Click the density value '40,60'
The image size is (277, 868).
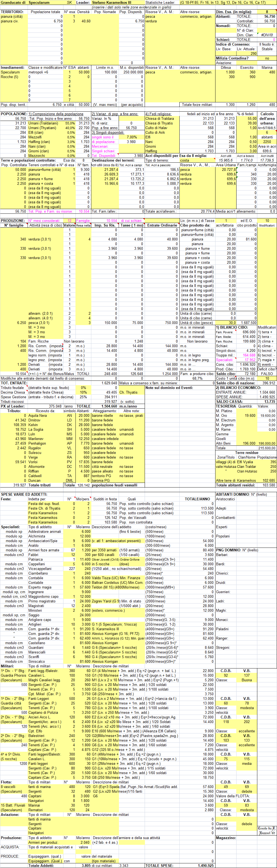click(86, 21)
